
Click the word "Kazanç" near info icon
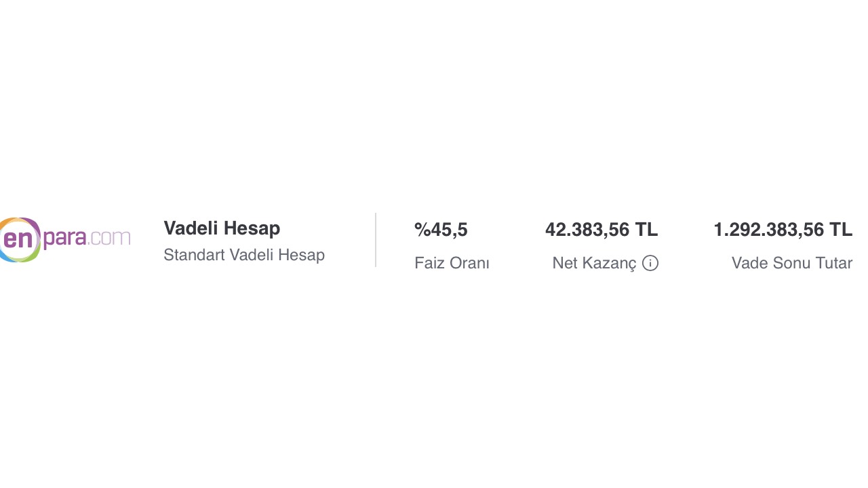612,263
